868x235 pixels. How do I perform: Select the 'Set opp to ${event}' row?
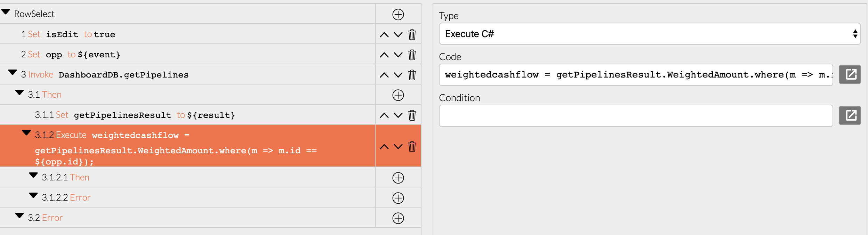tap(187, 54)
